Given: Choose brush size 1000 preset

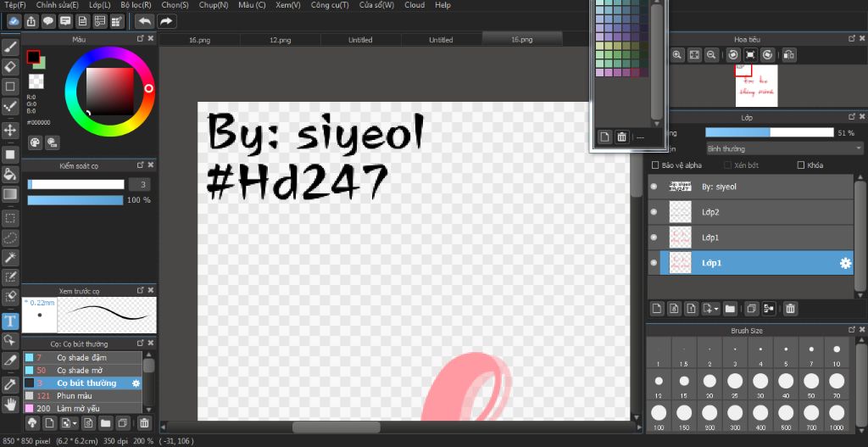Looking at the screenshot, I should (837, 416).
